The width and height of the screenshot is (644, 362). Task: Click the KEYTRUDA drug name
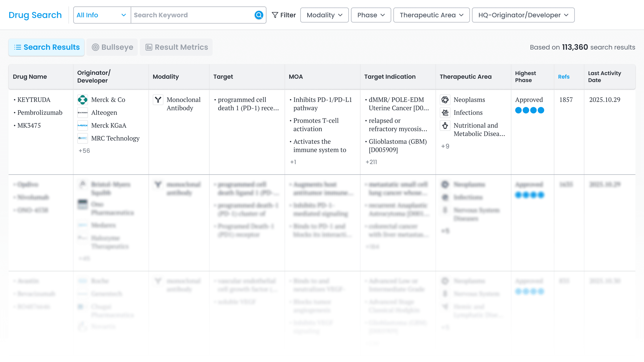34,100
